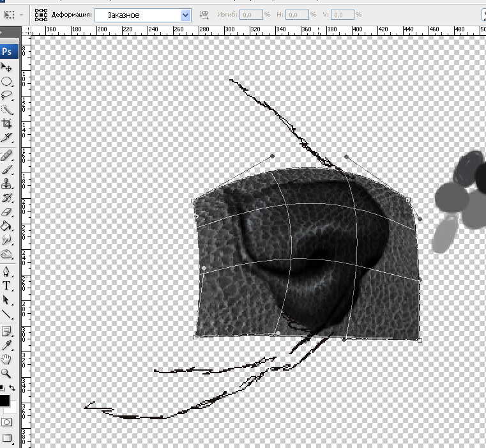
Task: Activate the Crop tool
Action: (x=6, y=123)
